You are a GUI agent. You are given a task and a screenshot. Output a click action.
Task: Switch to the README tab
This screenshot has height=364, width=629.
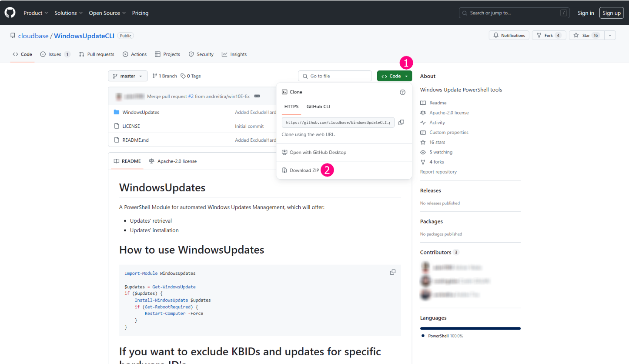(127, 161)
